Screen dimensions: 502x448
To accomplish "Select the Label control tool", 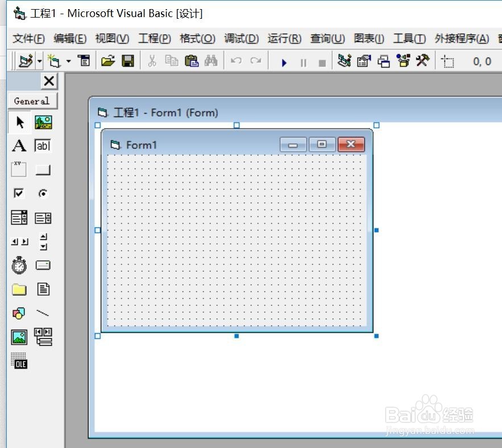I will tap(19, 146).
